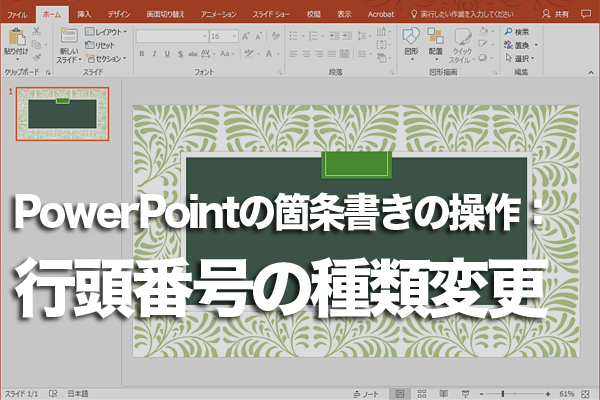Image resolution: width=600 pixels, height=400 pixels.
Task: Open the Bullets dropdown arrow
Action: [302, 36]
